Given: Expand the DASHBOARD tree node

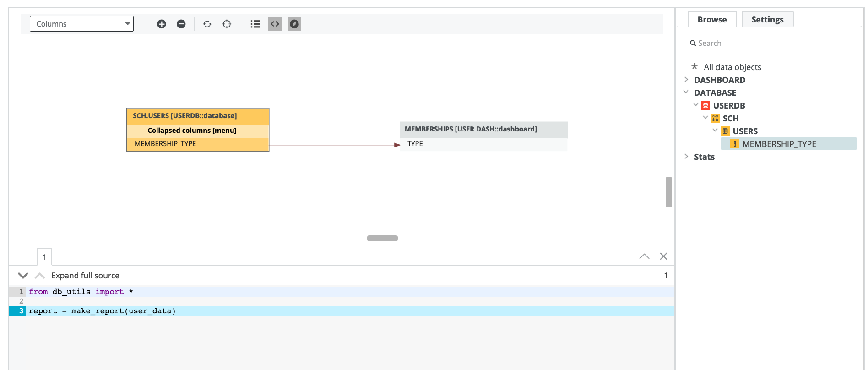Looking at the screenshot, I should tap(686, 80).
